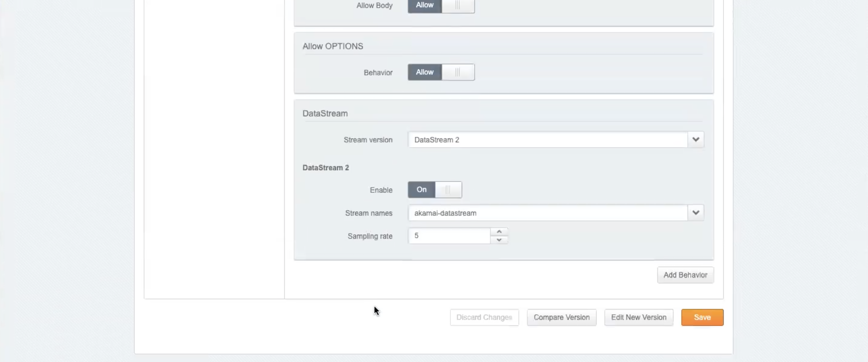Click Discard Changes button
Screen dimensions: 868x362
point(484,318)
